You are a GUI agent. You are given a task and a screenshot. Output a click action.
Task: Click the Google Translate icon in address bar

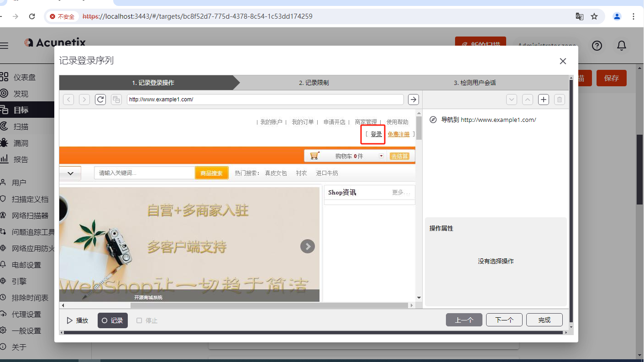coord(580,16)
